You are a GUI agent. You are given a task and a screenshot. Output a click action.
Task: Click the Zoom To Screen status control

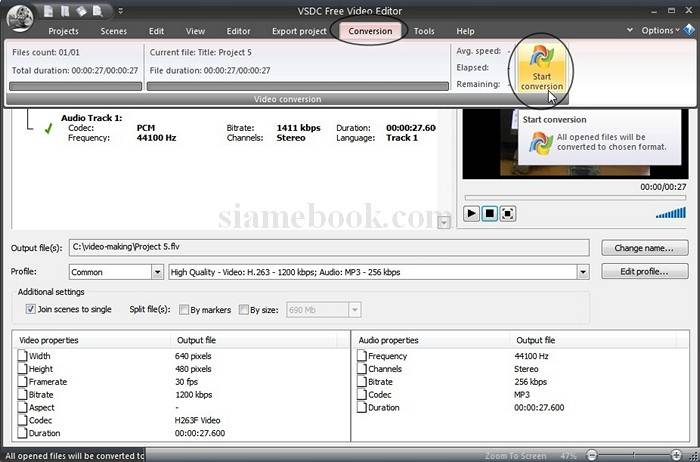pyautogui.click(x=515, y=456)
